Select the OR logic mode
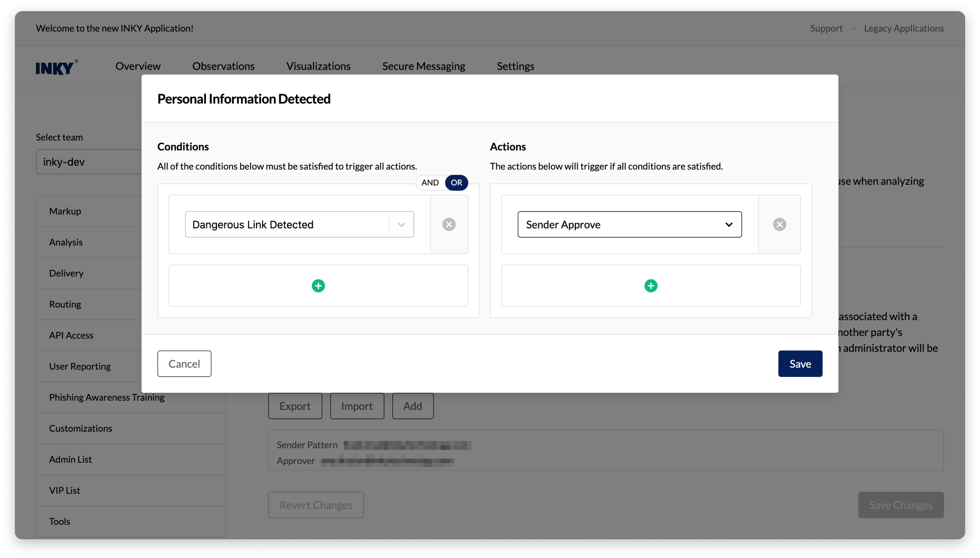Screen dimensions: 980x558 coord(456,183)
